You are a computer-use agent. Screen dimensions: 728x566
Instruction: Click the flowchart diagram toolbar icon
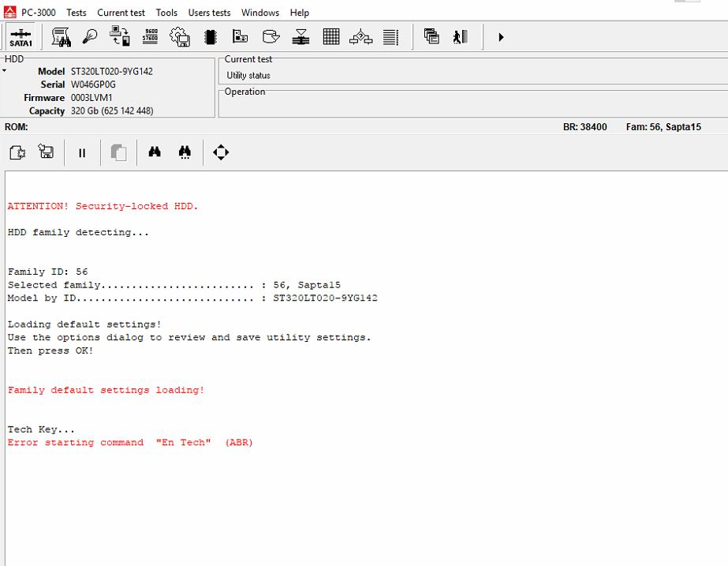(x=360, y=36)
